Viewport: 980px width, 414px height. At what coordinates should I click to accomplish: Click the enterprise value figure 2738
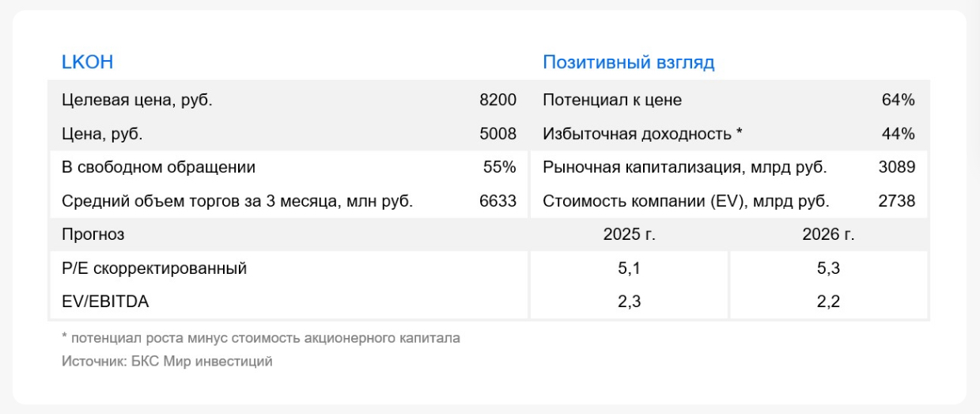click(896, 201)
